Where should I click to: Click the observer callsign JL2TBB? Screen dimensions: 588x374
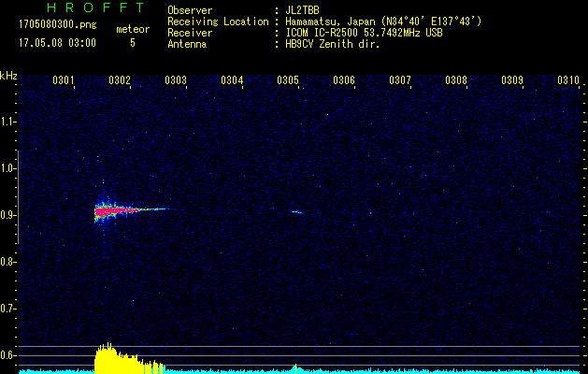(301, 10)
